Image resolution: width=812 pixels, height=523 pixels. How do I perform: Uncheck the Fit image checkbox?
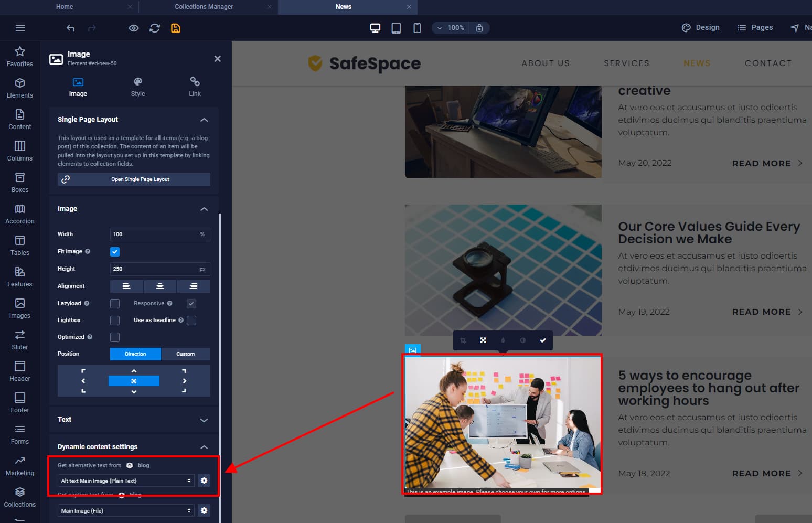click(115, 252)
